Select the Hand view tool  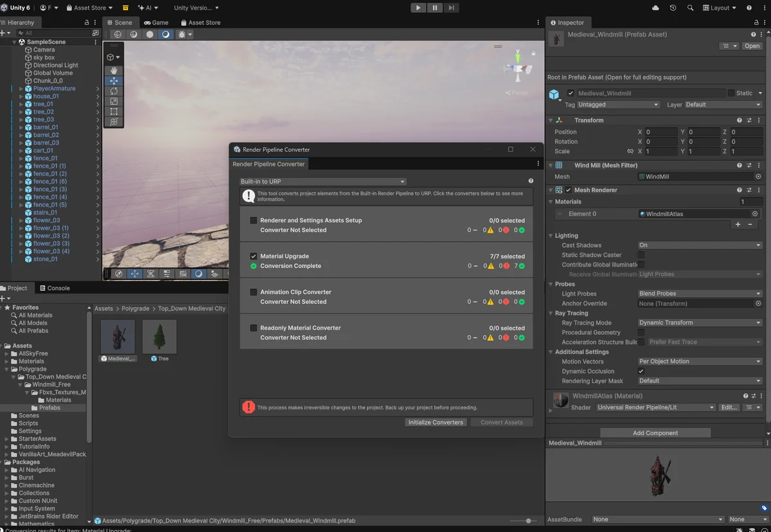click(x=114, y=71)
